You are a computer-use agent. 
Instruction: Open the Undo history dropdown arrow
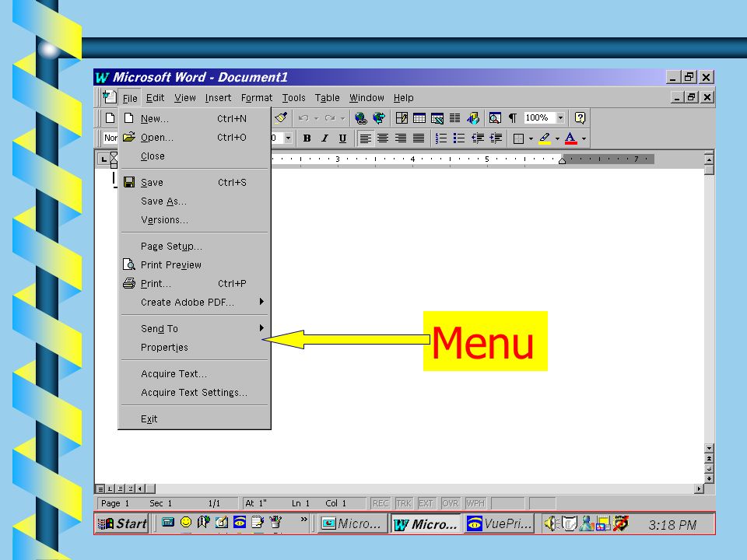tap(316, 118)
